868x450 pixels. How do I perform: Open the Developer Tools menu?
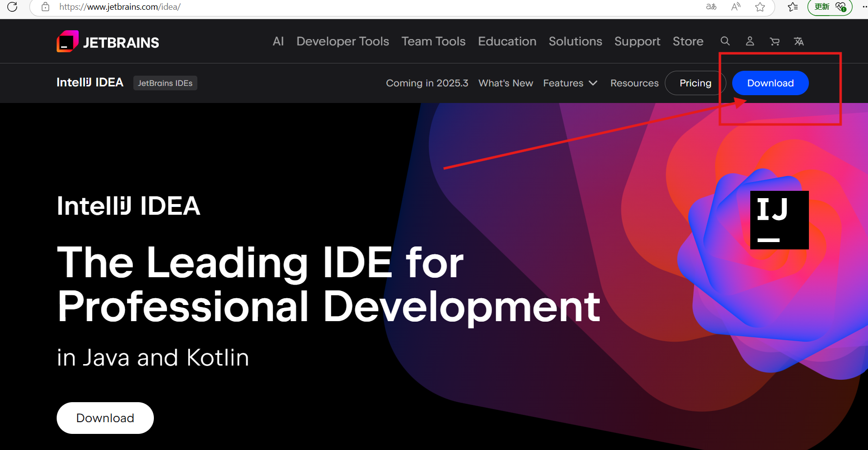pyautogui.click(x=343, y=41)
